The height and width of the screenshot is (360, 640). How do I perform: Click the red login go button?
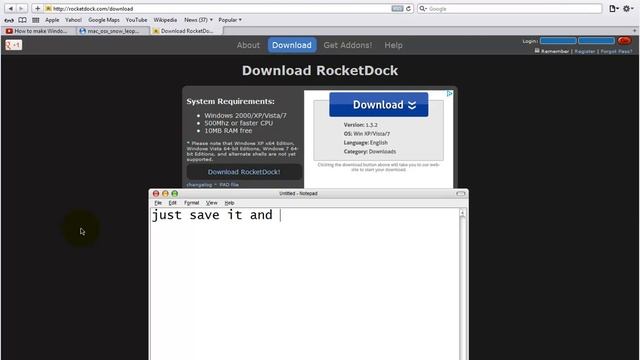point(624,40)
